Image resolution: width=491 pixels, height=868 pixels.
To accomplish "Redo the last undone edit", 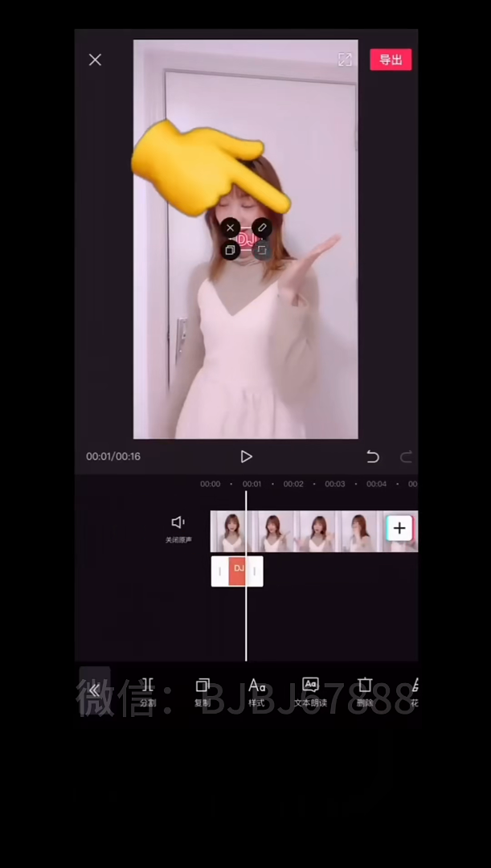I will point(407,457).
